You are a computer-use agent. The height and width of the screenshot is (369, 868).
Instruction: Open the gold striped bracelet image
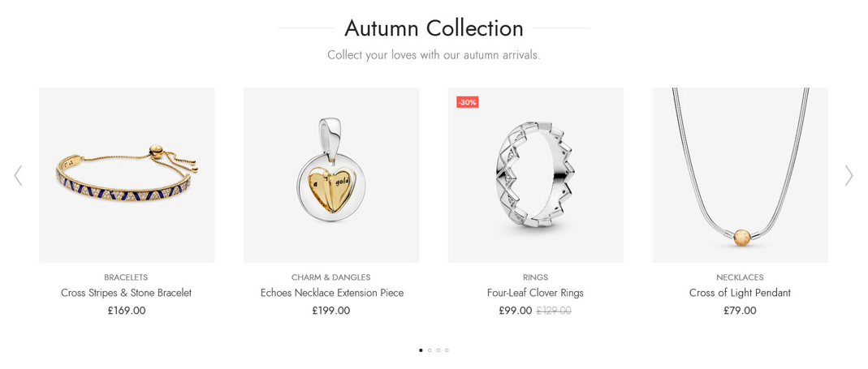(x=127, y=175)
